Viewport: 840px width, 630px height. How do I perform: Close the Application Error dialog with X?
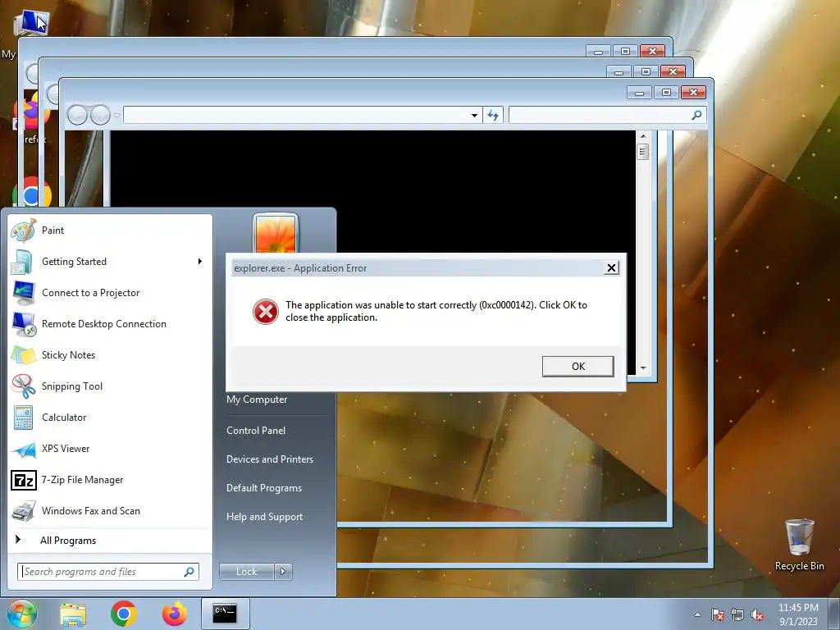point(611,268)
